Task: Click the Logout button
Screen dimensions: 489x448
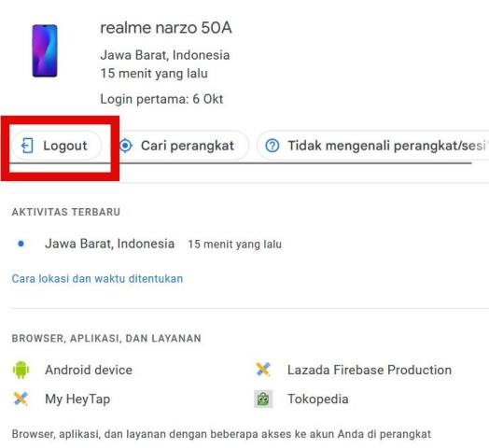Action: click(57, 146)
